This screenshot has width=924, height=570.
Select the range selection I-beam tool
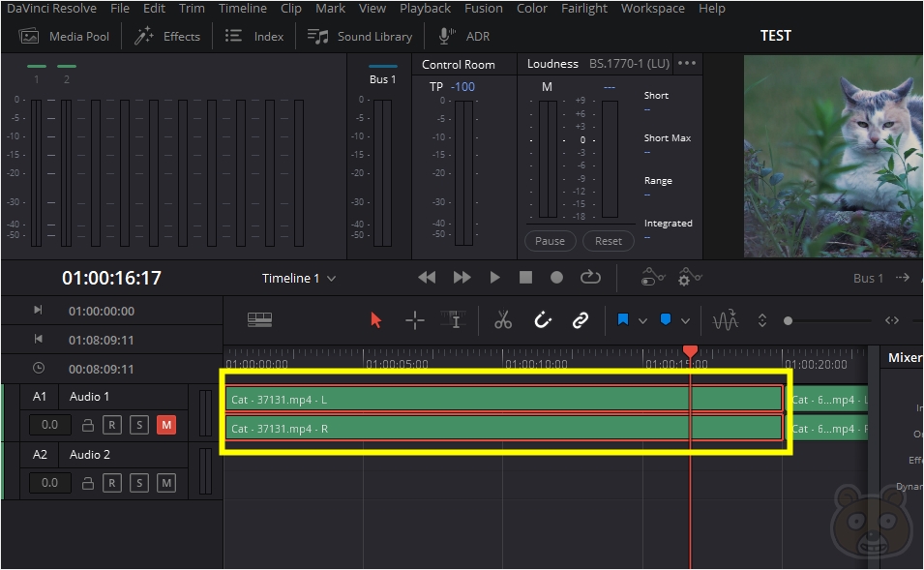pos(454,320)
